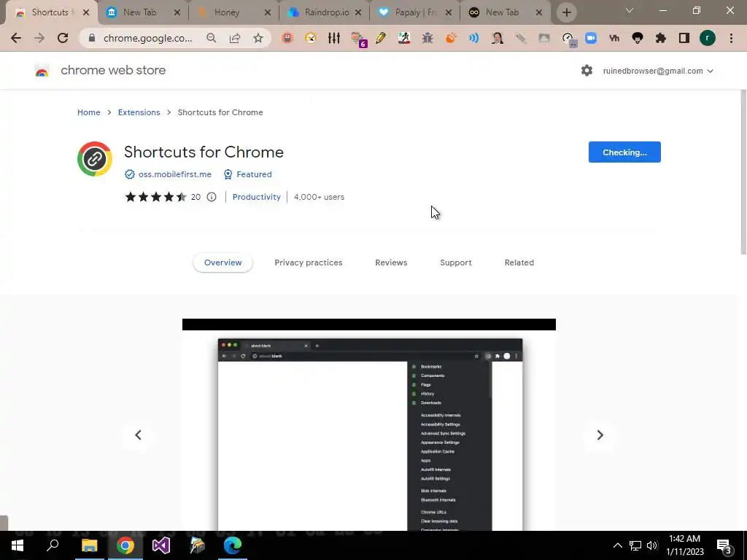Open the yellow pencil extension icon
This screenshot has width=747, height=560.
point(381,38)
